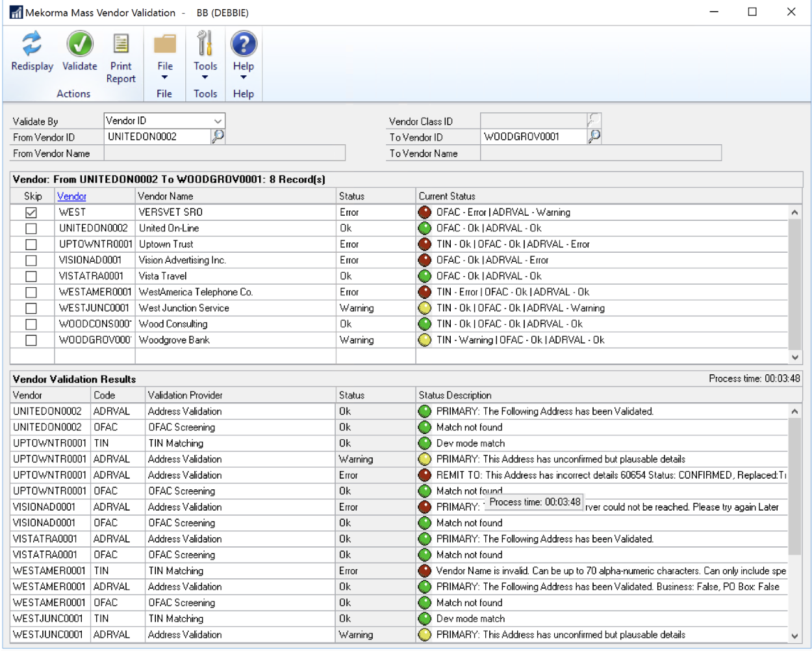Click the Validation Provider column header
The height and width of the screenshot is (651, 812).
pos(240,395)
